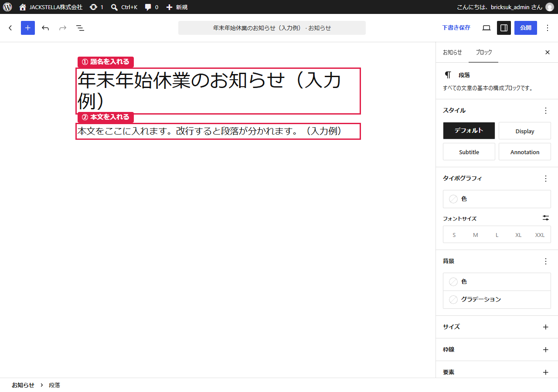Click the 新規 add-new menu
Image resolution: width=558 pixels, height=392 pixels.
[x=177, y=7]
